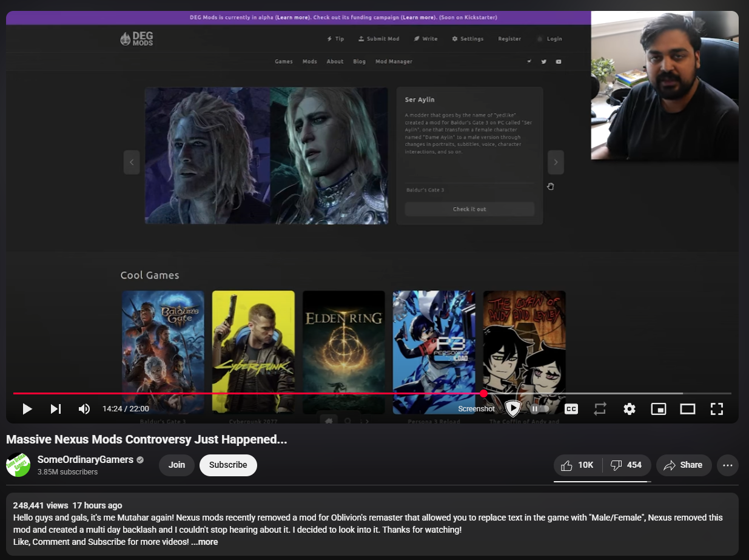Go to previous carousel slide arrow
Screen dimensions: 749x560
132,163
